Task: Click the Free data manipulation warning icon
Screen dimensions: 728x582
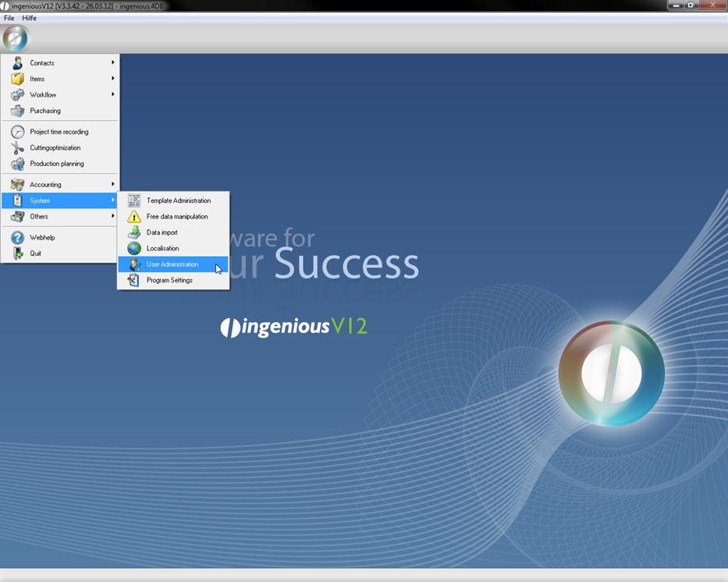Action: point(134,217)
